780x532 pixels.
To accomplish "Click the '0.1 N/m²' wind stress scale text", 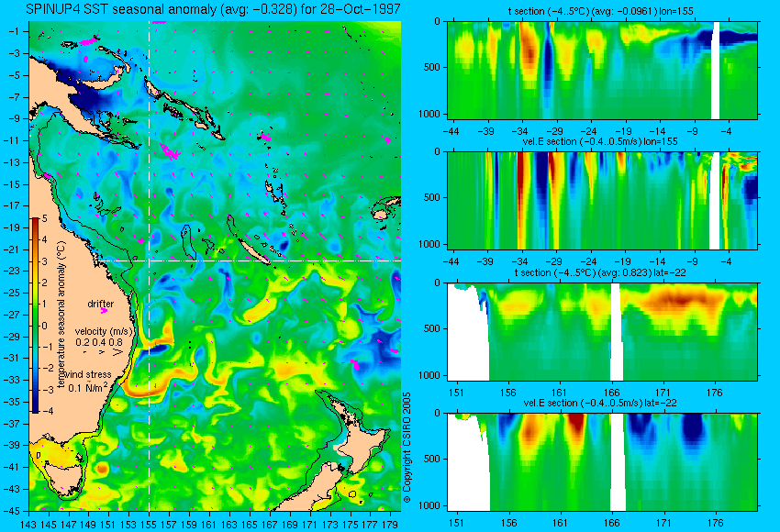I will (87, 387).
